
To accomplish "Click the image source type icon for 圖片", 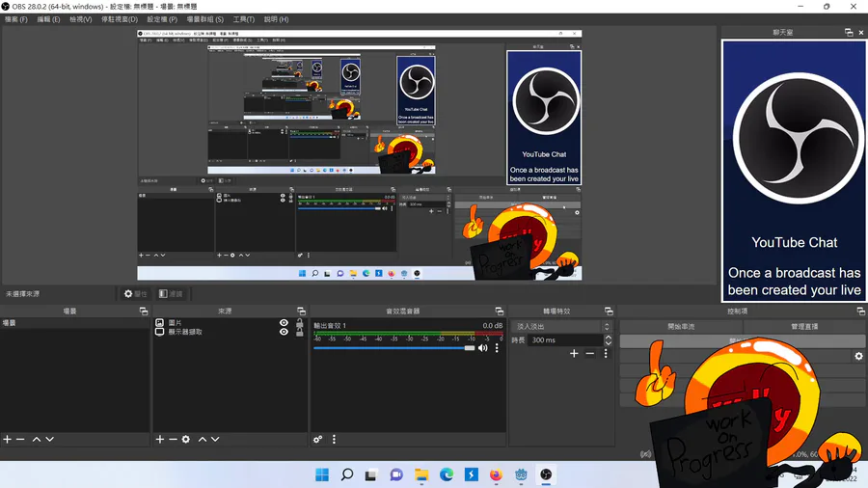I will [x=159, y=322].
